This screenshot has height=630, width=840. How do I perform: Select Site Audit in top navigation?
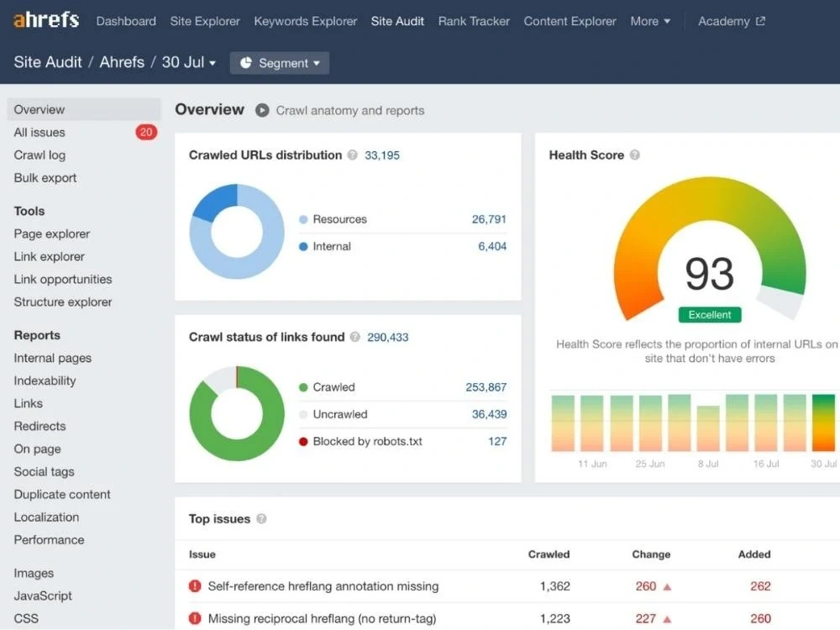tap(397, 21)
